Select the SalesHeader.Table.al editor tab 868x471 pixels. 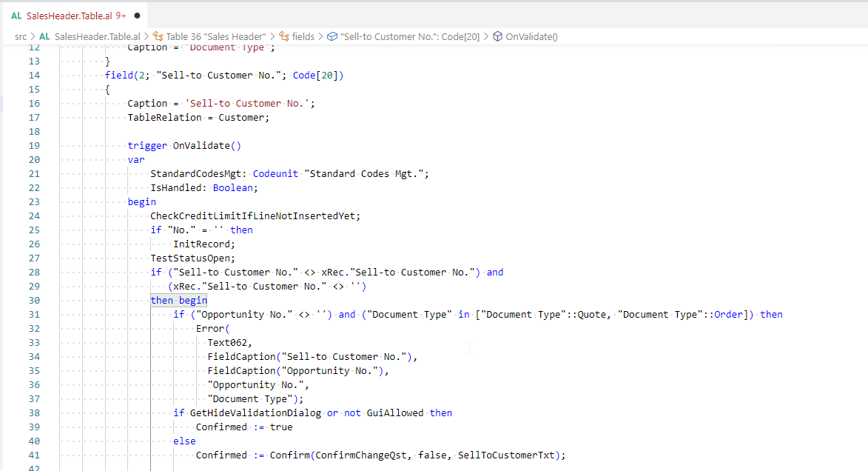(75, 16)
